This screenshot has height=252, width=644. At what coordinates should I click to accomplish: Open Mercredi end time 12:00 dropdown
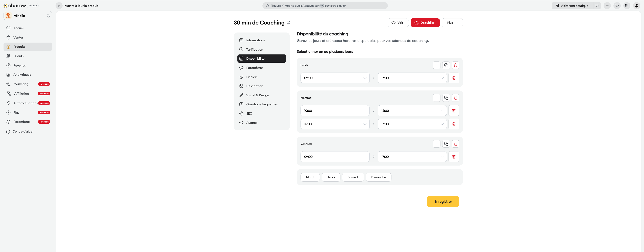point(412,111)
